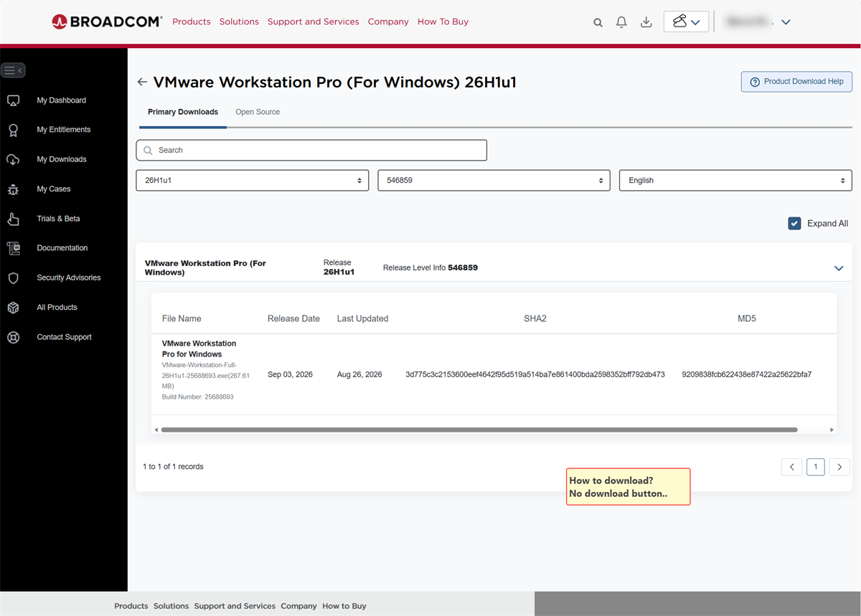This screenshot has width=861, height=616.
Task: Click footer How to Buy link
Action: pos(344,606)
